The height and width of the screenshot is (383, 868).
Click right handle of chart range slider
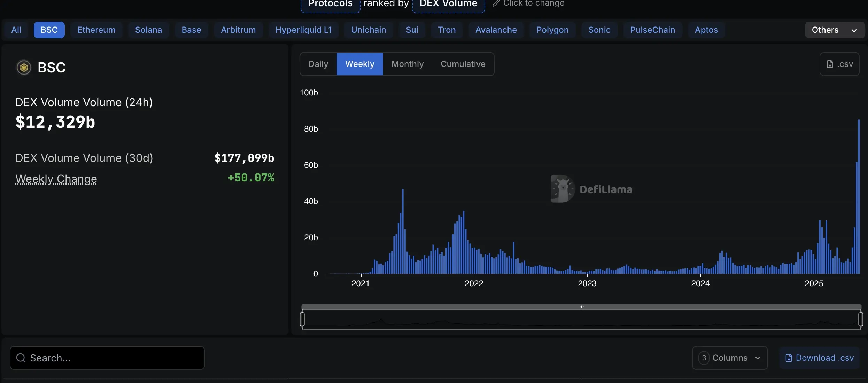coord(861,319)
